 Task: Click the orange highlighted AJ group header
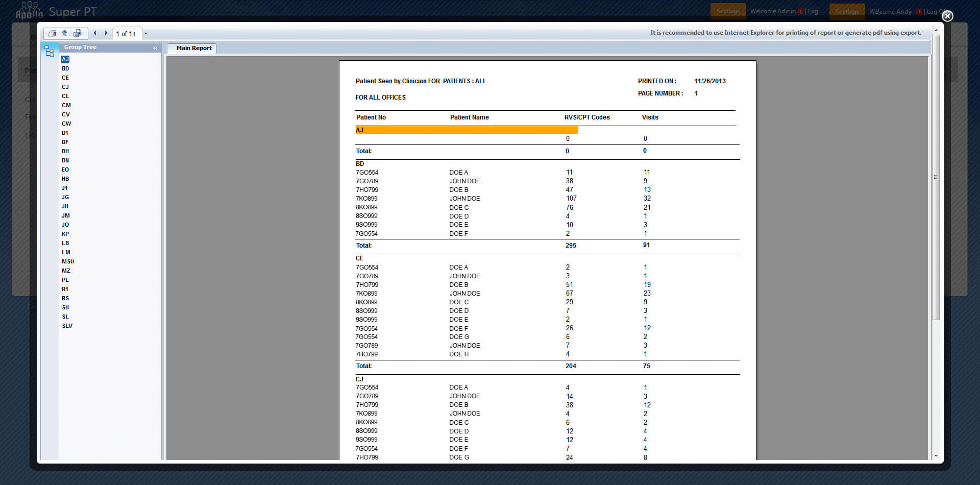pos(466,130)
